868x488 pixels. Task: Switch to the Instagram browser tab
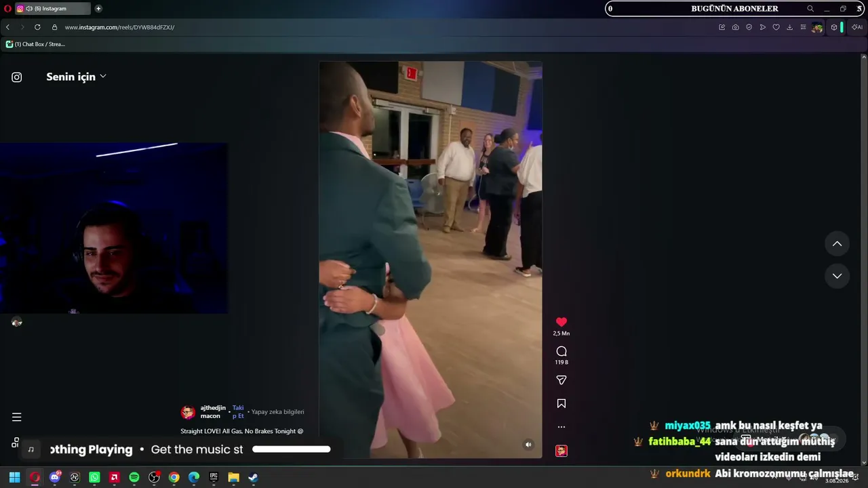pos(53,9)
